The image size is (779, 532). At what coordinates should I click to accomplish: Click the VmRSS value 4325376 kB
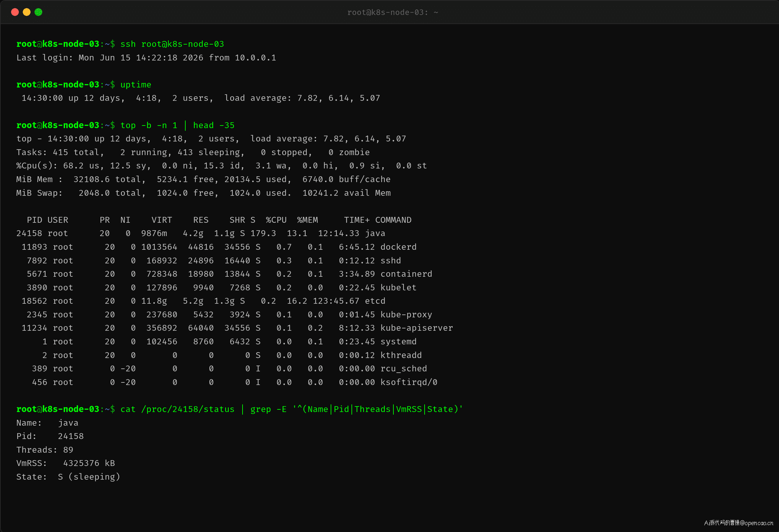pyautogui.click(x=89, y=463)
